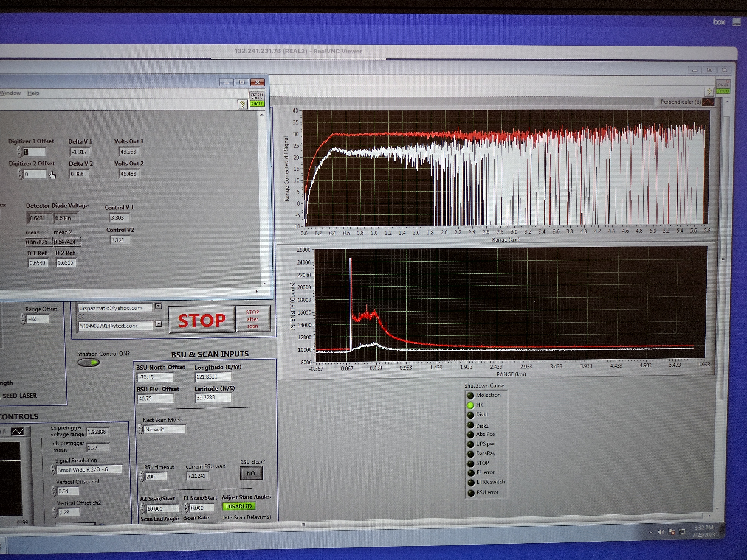The width and height of the screenshot is (747, 560).
Task: Show hidden system tray icons
Action: click(651, 532)
